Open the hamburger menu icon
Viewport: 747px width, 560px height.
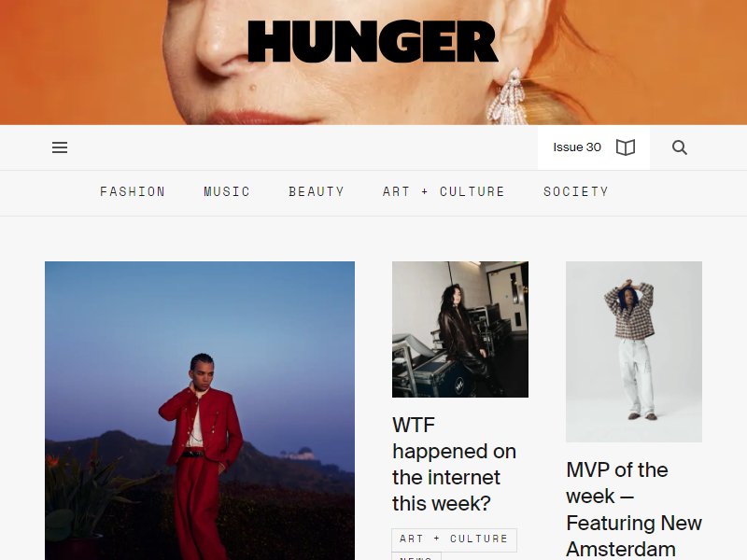click(x=60, y=147)
